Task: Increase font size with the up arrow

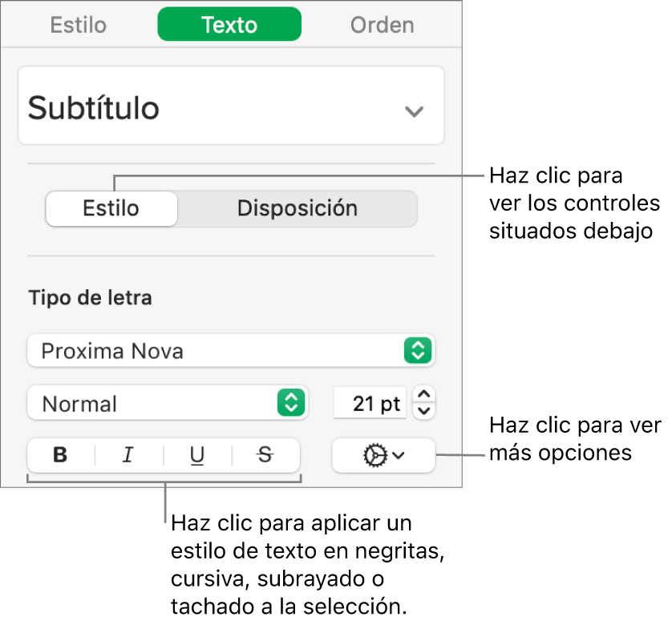Action: pos(425,395)
